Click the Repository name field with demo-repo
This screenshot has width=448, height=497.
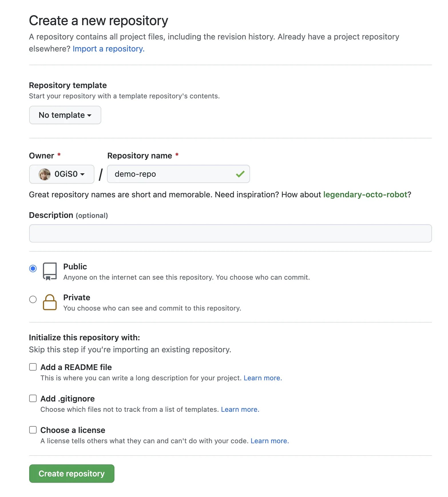click(179, 174)
